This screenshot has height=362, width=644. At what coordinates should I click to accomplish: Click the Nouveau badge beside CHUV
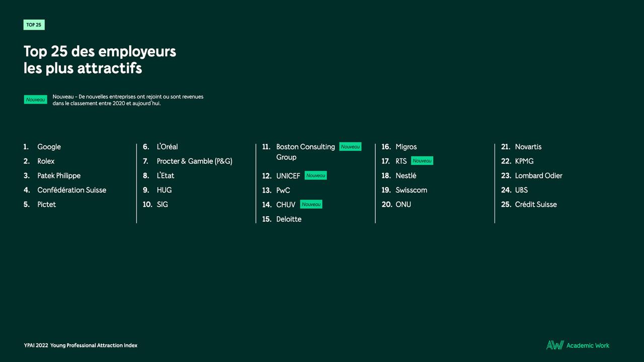pos(311,204)
